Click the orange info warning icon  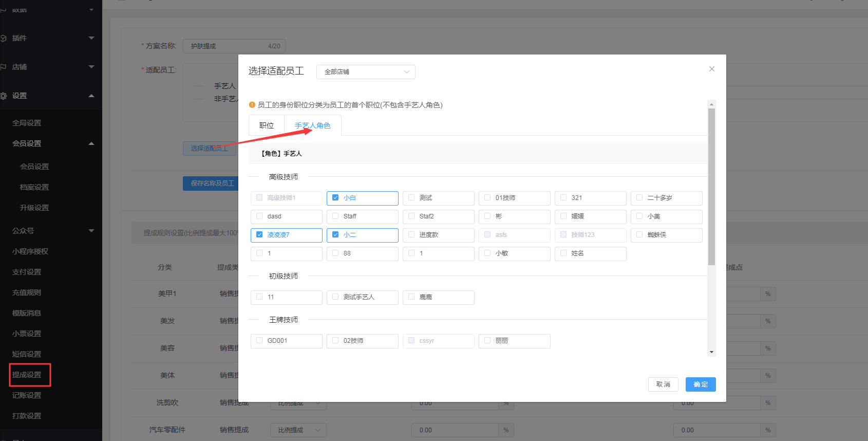(252, 105)
